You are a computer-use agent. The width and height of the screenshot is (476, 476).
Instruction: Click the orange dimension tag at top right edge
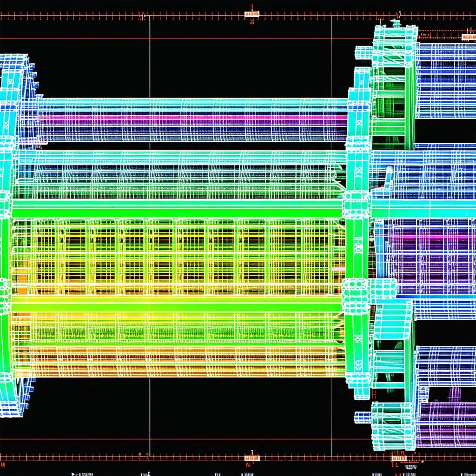tap(469, 37)
